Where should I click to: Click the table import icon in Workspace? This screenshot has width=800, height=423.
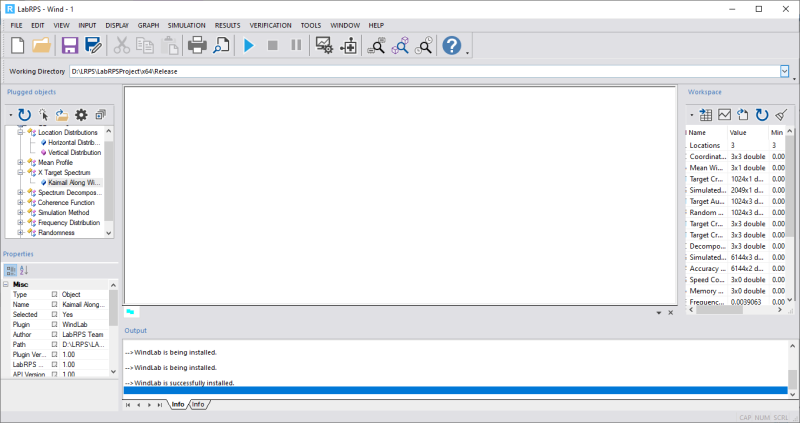706,115
